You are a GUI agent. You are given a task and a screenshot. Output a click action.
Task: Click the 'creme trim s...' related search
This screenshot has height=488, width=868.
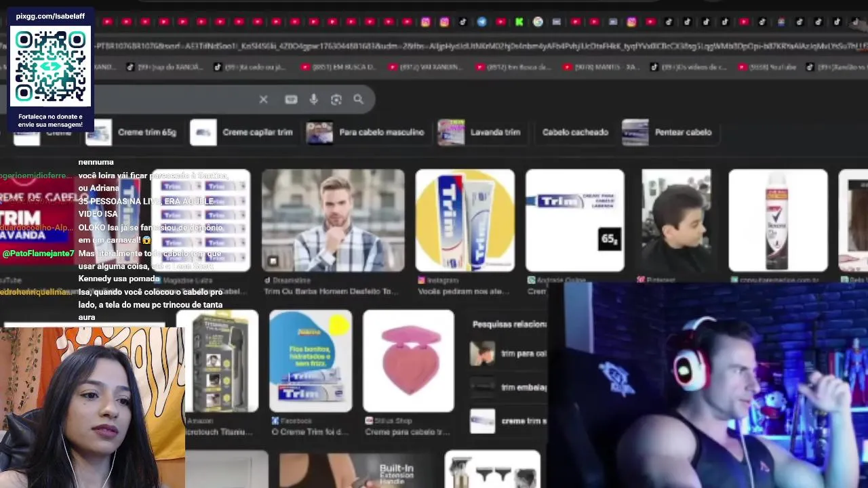[508, 421]
